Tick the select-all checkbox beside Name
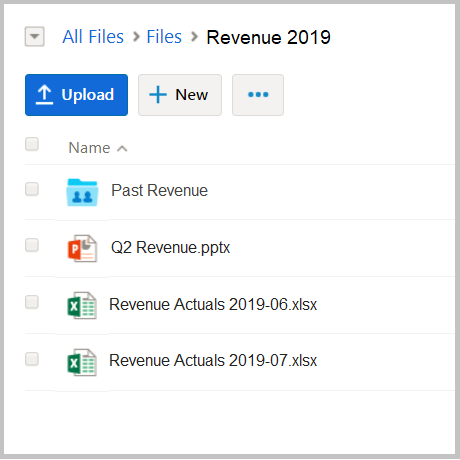460x460 pixels. [32, 144]
